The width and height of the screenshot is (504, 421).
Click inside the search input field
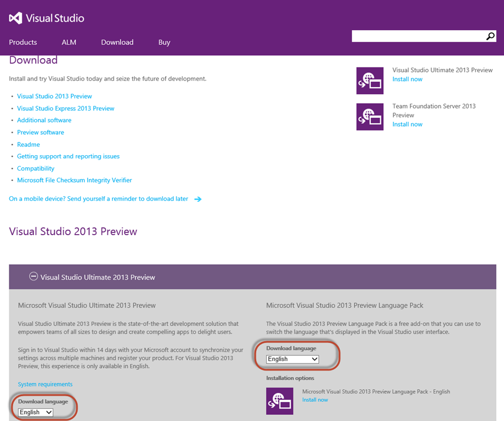418,36
